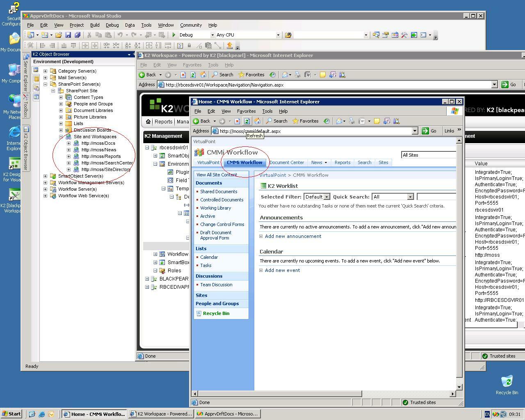Switch to Reports tab in SharePoint
This screenshot has height=420, width=525.
(342, 162)
